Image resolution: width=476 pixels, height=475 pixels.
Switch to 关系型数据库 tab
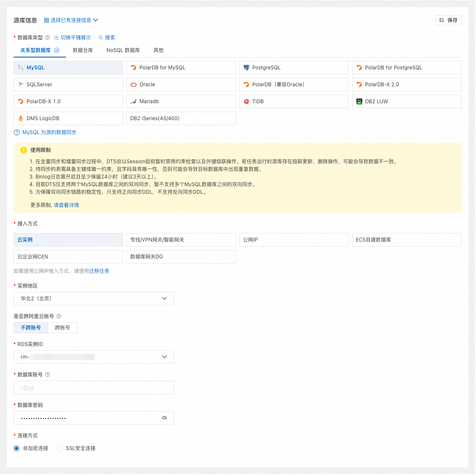pos(39,50)
